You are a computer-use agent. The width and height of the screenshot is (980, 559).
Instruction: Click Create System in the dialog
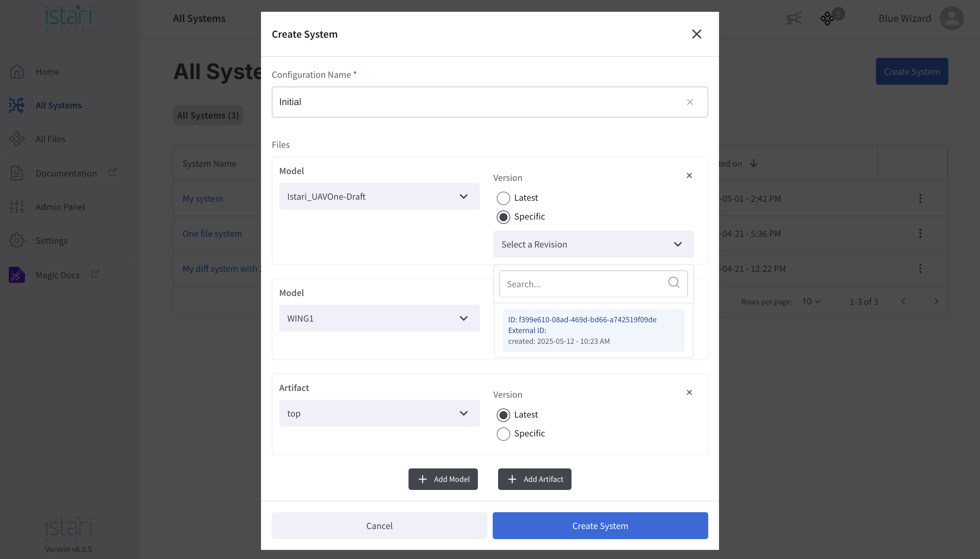coord(599,526)
